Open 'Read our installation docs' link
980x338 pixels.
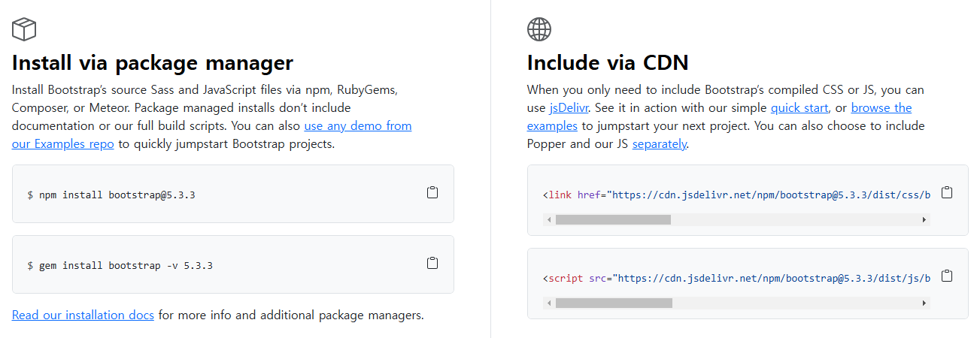pos(83,315)
